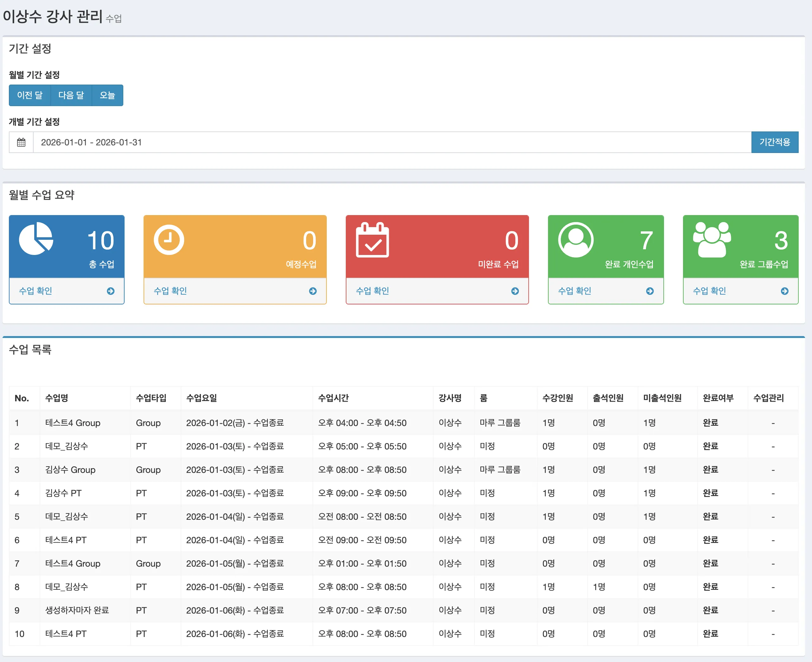
Task: Jump to today with 오늘 button
Action: [107, 95]
